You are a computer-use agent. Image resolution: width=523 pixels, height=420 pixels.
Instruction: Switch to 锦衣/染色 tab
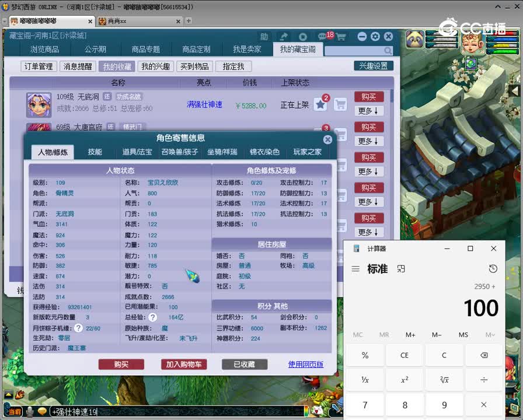[x=264, y=152]
